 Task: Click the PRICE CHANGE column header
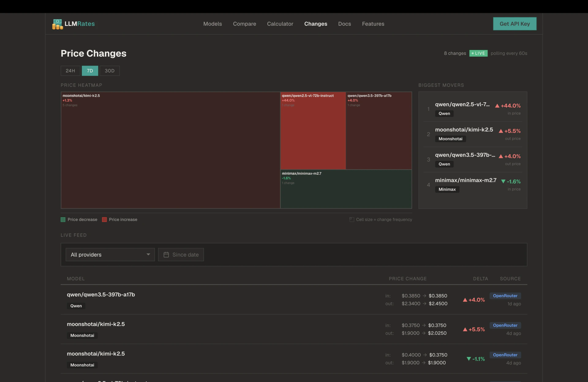coord(408,279)
